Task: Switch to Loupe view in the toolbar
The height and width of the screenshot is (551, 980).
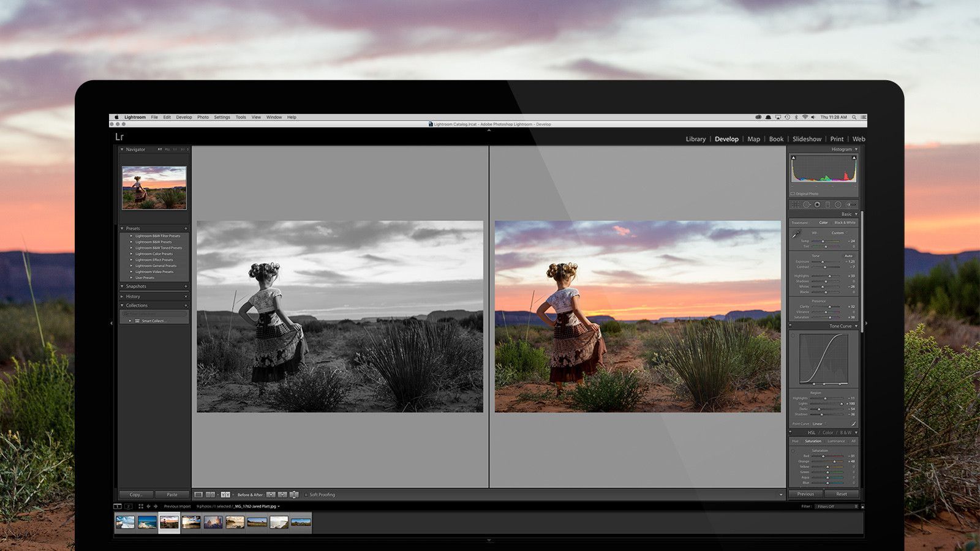Action: 198,494
